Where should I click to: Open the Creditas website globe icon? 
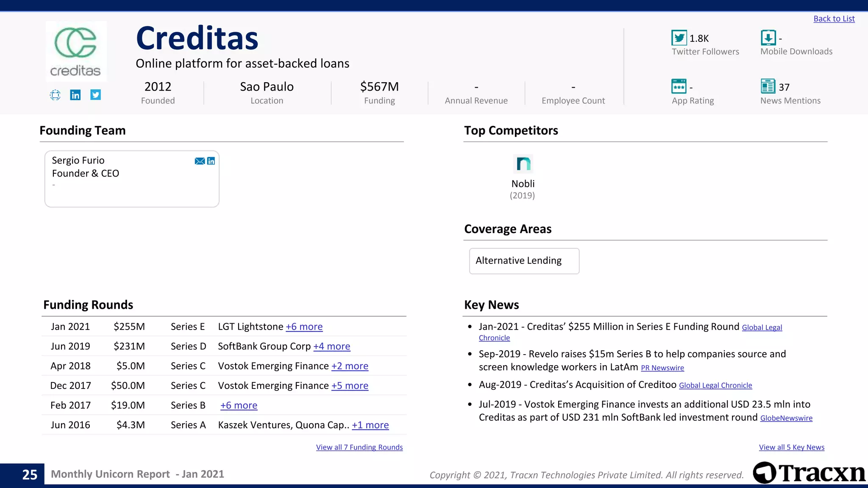click(55, 95)
